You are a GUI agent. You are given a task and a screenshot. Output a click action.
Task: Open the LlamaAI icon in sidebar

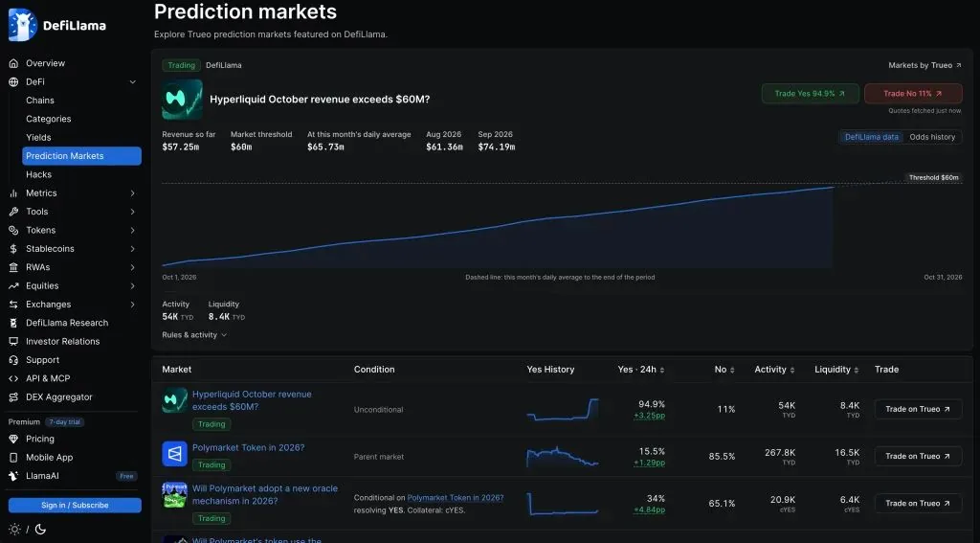click(x=13, y=476)
